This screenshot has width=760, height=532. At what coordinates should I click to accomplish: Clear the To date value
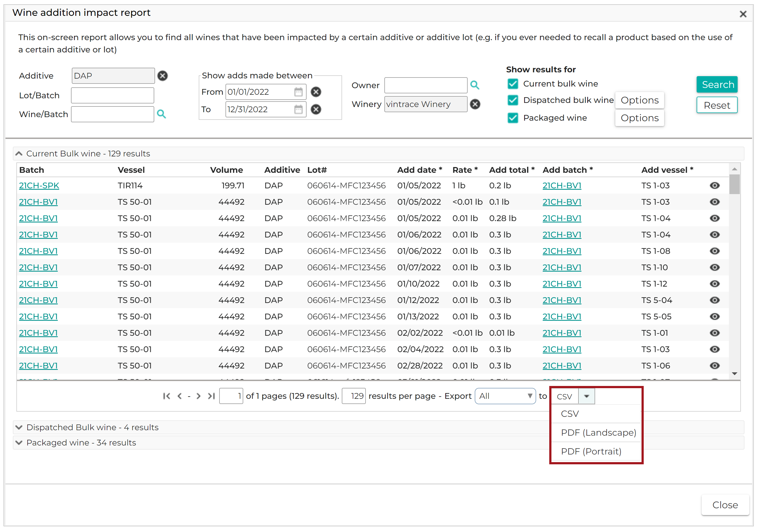(316, 109)
